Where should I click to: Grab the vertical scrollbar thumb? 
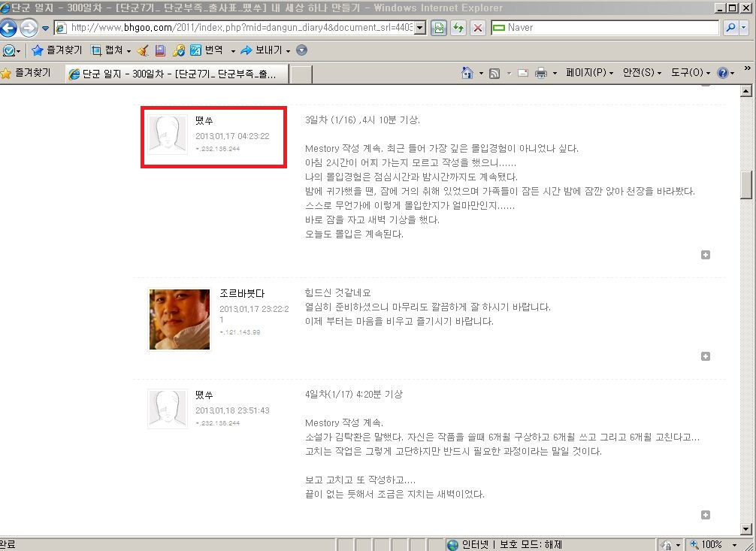[x=746, y=185]
